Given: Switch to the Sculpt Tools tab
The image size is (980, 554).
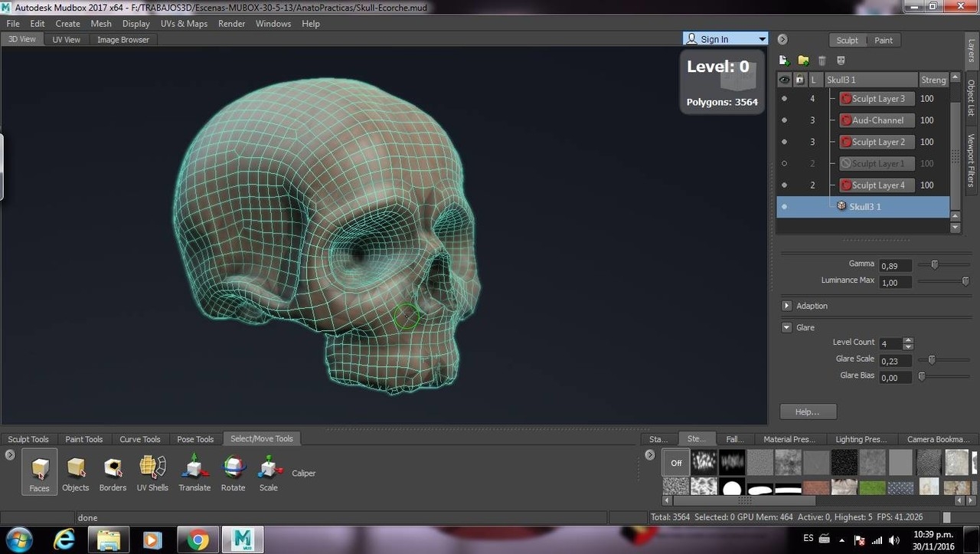Looking at the screenshot, I should click(x=28, y=439).
